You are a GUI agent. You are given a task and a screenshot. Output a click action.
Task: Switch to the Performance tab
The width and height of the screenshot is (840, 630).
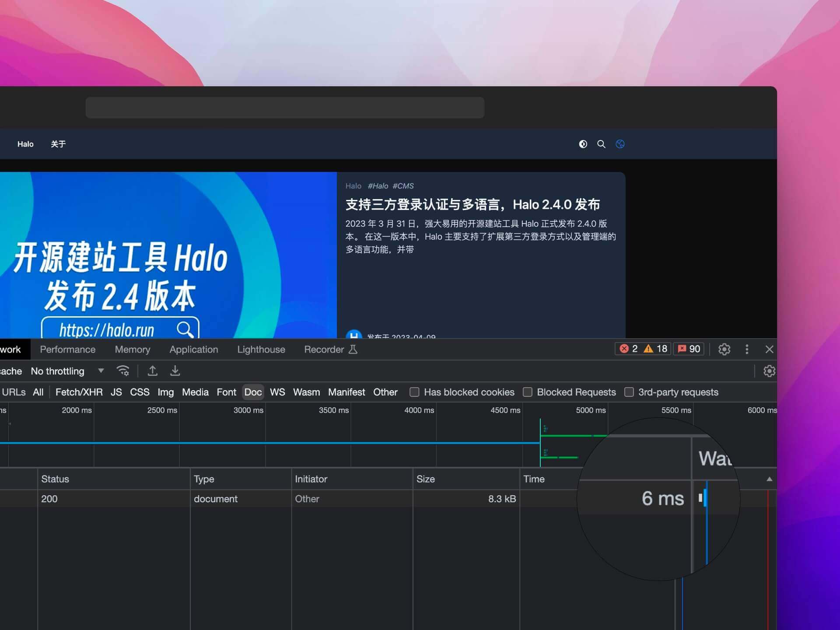tap(68, 349)
